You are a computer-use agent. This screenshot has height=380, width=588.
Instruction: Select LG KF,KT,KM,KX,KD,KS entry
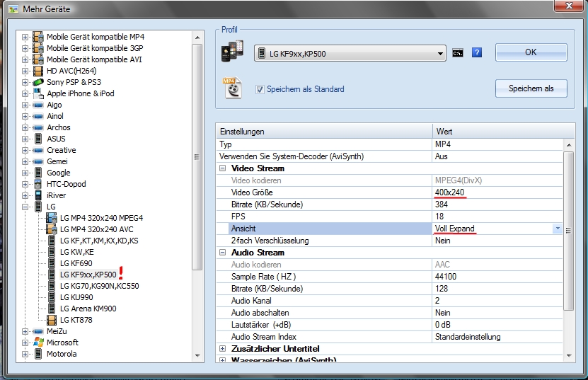99,241
